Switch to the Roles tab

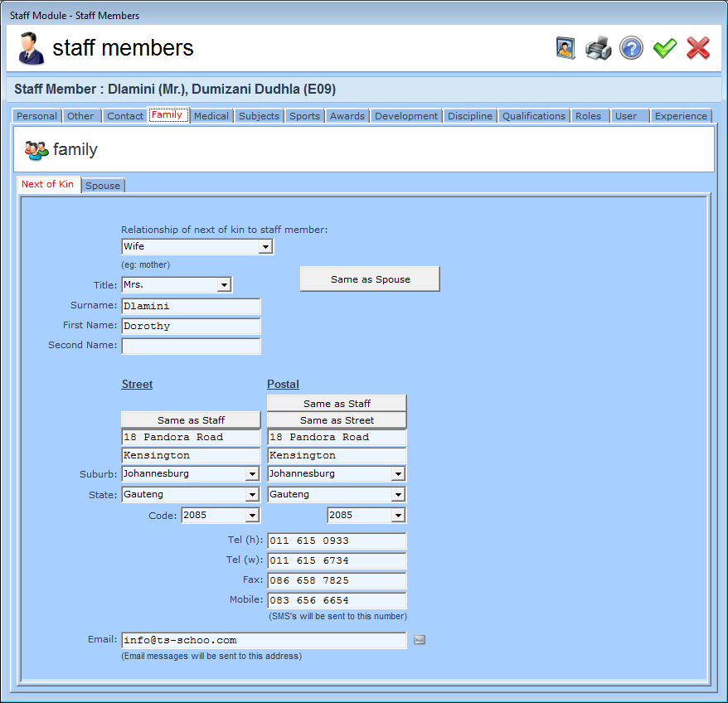(589, 116)
